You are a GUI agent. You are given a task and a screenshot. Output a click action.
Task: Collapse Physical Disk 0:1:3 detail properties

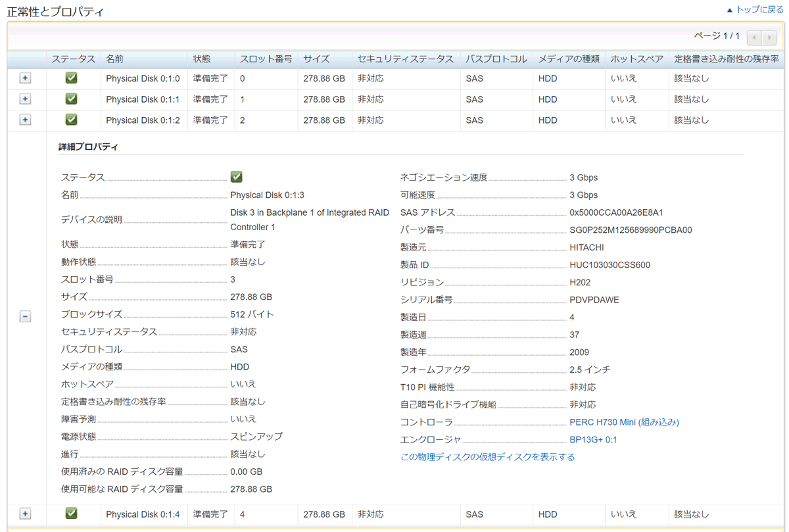(25, 317)
